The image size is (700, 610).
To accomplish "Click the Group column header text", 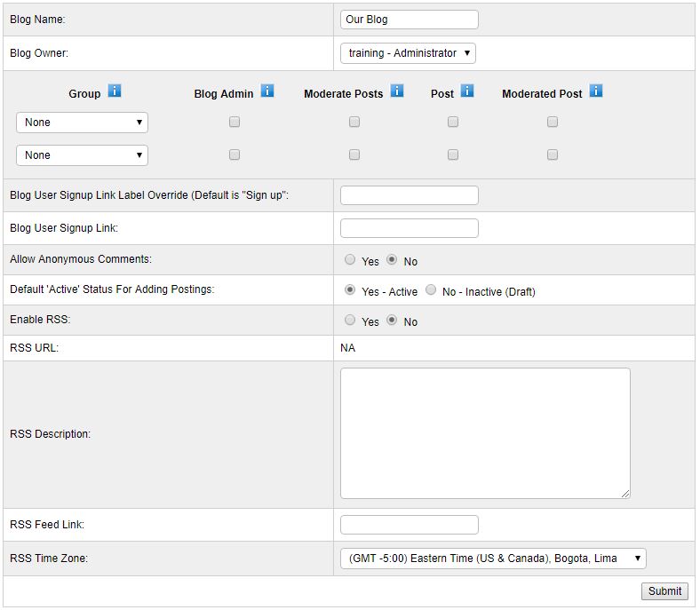I will (84, 94).
